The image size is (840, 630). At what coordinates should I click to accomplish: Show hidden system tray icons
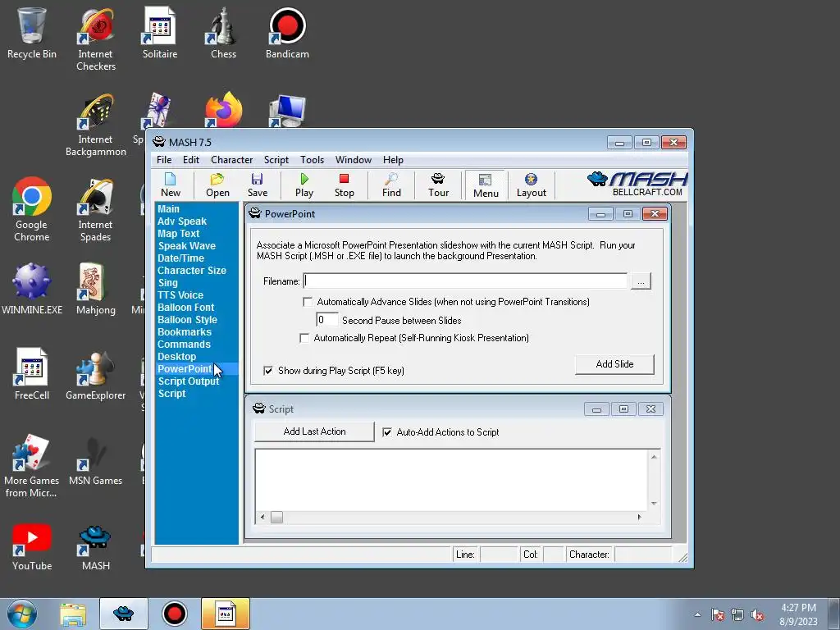(697, 614)
